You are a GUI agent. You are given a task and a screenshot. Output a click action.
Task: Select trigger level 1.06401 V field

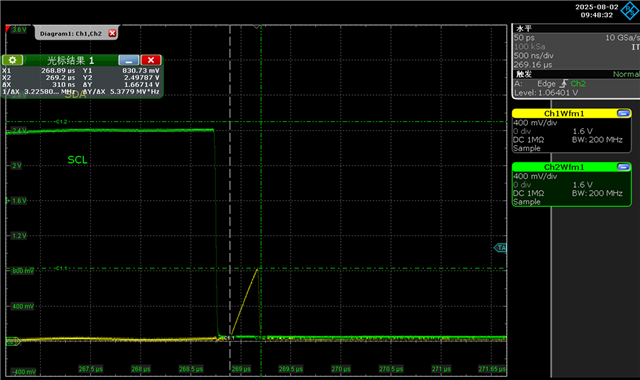pos(546,93)
